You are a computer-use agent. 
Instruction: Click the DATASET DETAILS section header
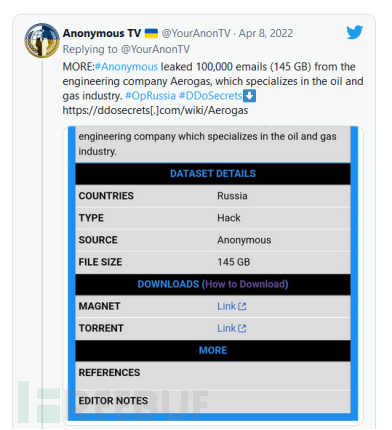coord(213,174)
